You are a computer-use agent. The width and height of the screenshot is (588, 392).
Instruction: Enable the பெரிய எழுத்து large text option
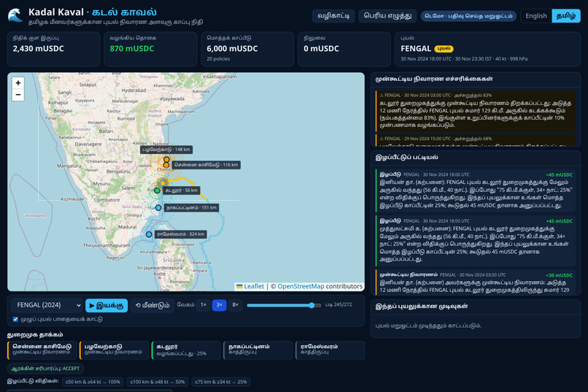(387, 16)
